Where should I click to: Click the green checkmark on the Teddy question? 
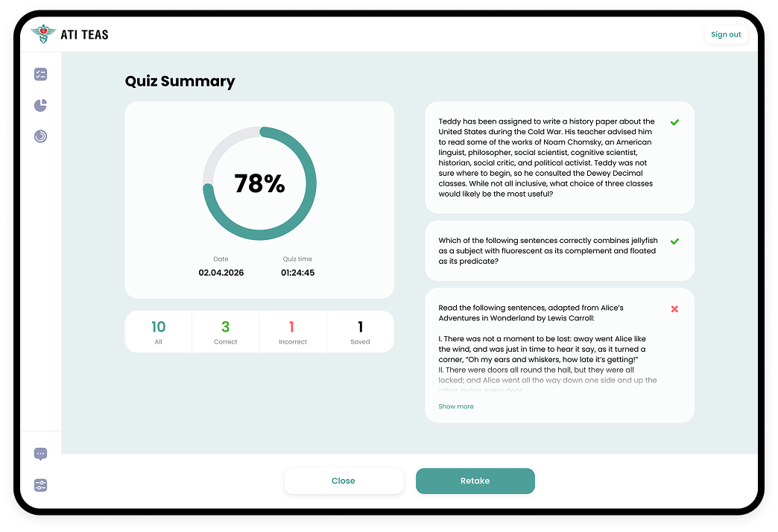pos(675,122)
